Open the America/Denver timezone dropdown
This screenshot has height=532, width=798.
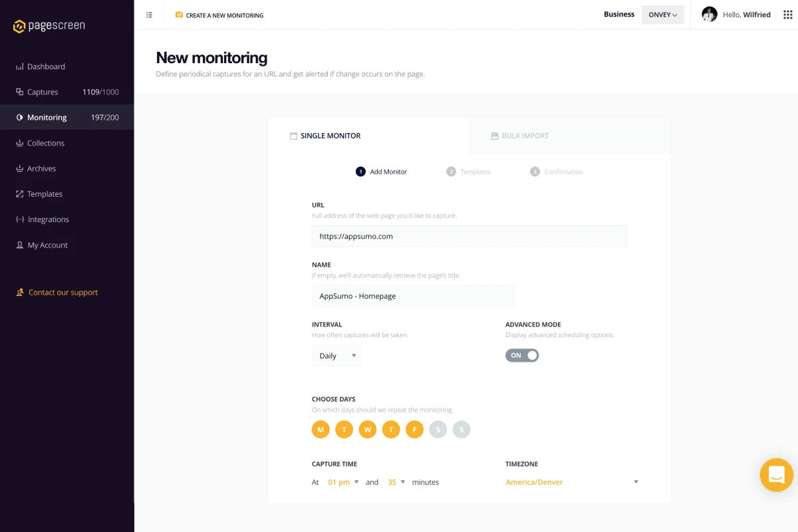pyautogui.click(x=572, y=482)
